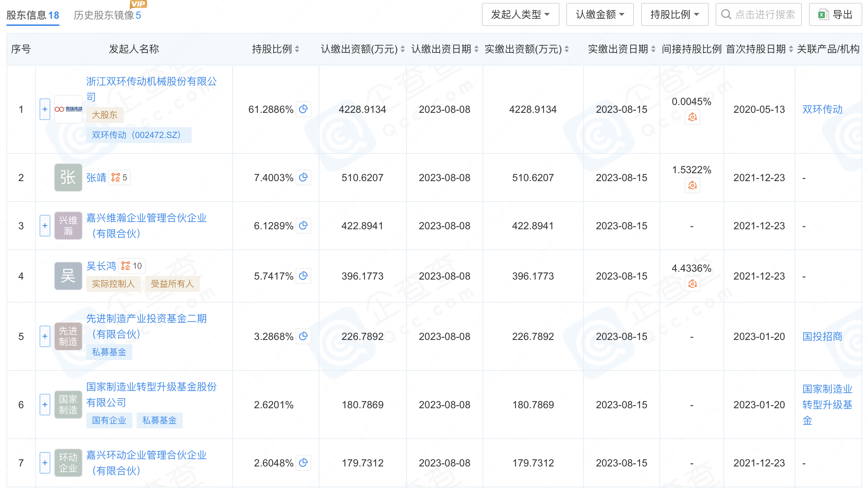Click pie chart icon beside 61.2886%
This screenshot has height=488, width=868.
pos(303,109)
